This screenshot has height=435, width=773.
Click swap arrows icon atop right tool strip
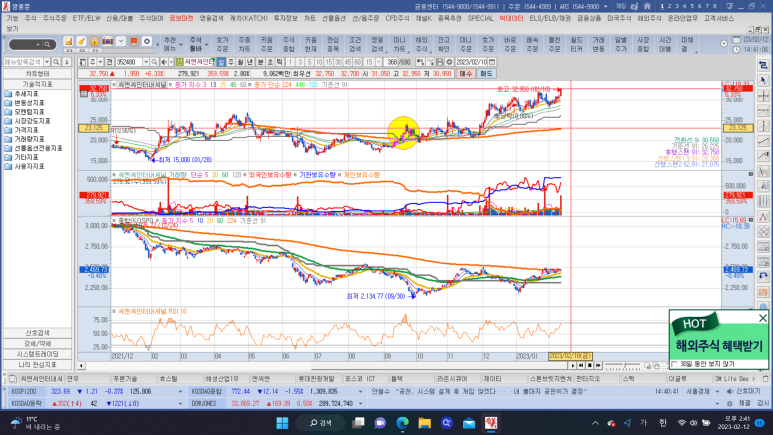tap(763, 65)
